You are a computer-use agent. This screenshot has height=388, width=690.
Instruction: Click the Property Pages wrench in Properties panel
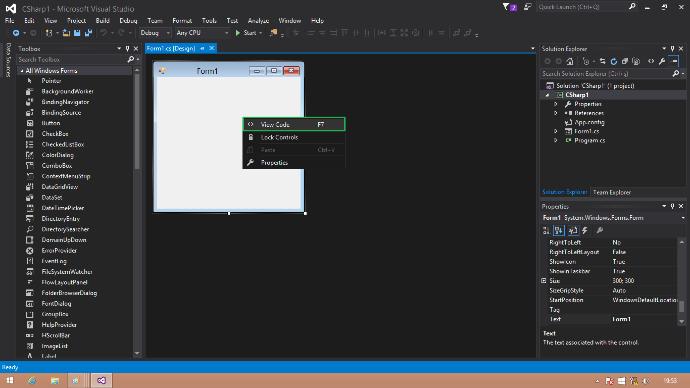599,231
